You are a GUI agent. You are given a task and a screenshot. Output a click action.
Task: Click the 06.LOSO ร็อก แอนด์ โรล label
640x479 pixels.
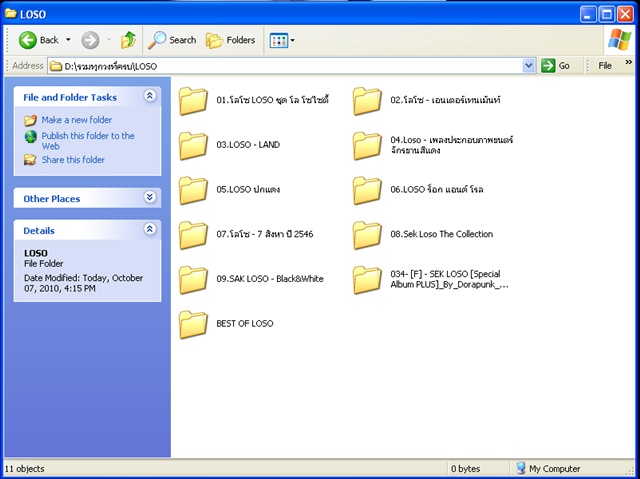tap(437, 190)
